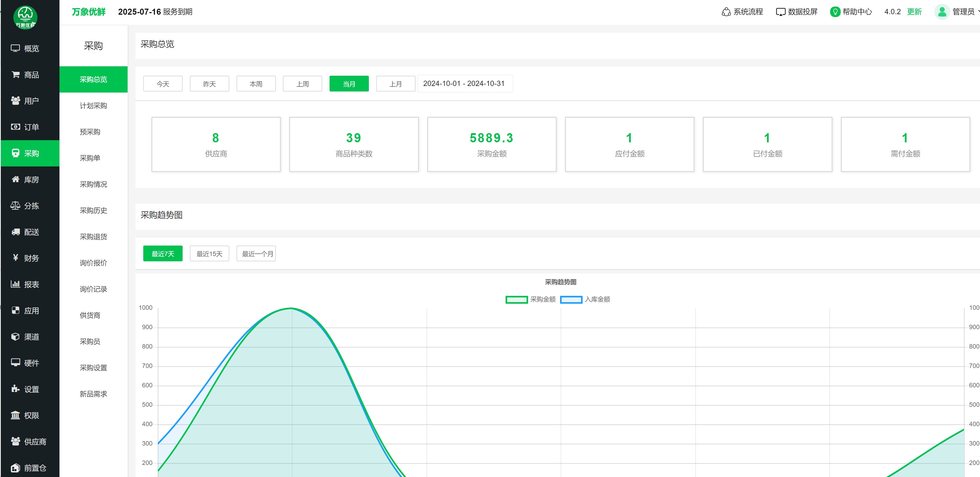The width and height of the screenshot is (980, 477).
Task: Click the 库房 house icon
Action: tap(15, 179)
